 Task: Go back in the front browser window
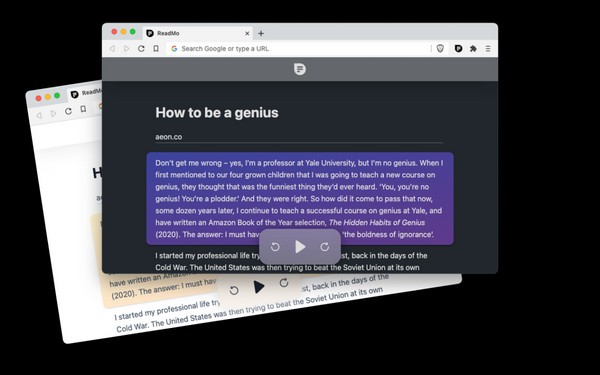[112, 49]
